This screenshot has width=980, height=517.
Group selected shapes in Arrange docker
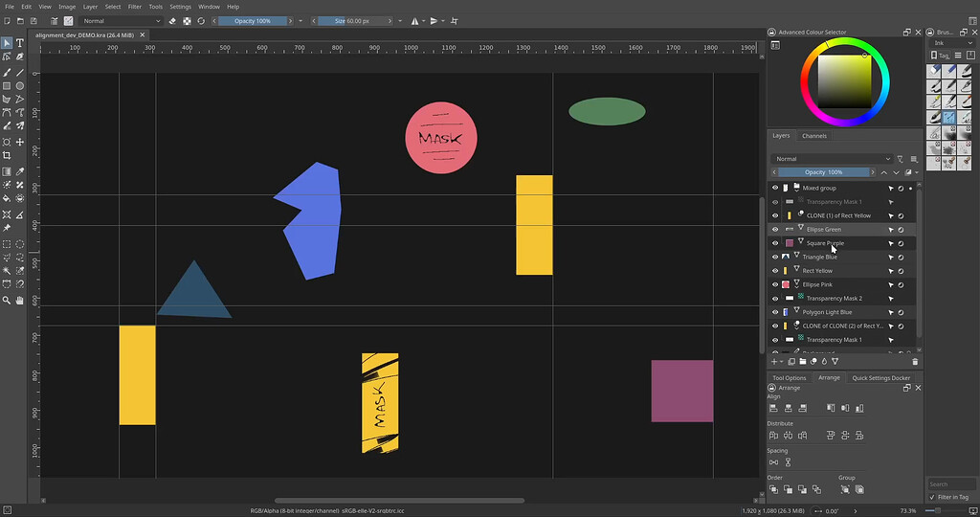point(845,489)
